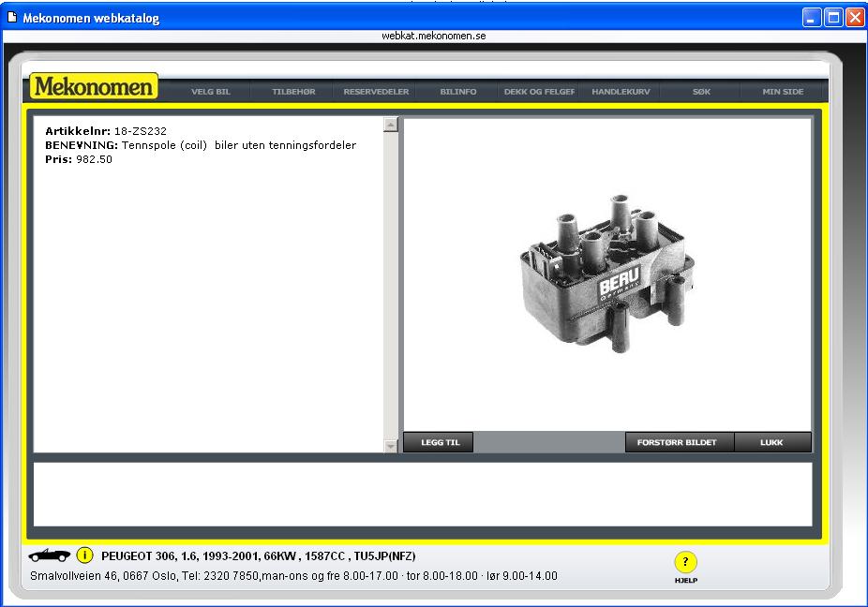Click the Peugeot 306 vehicle description text
This screenshot has width=868, height=607.
(259, 556)
